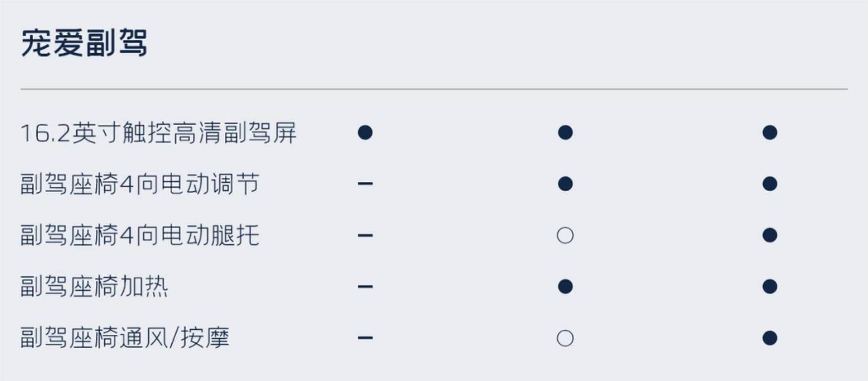Click the 副驾座椅加热 row label

pos(94,287)
